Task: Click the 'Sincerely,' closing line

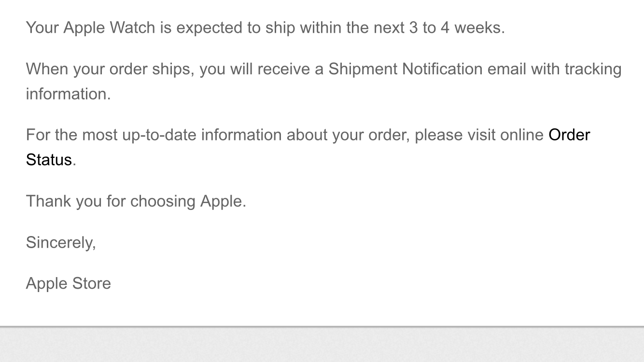Action: (61, 242)
